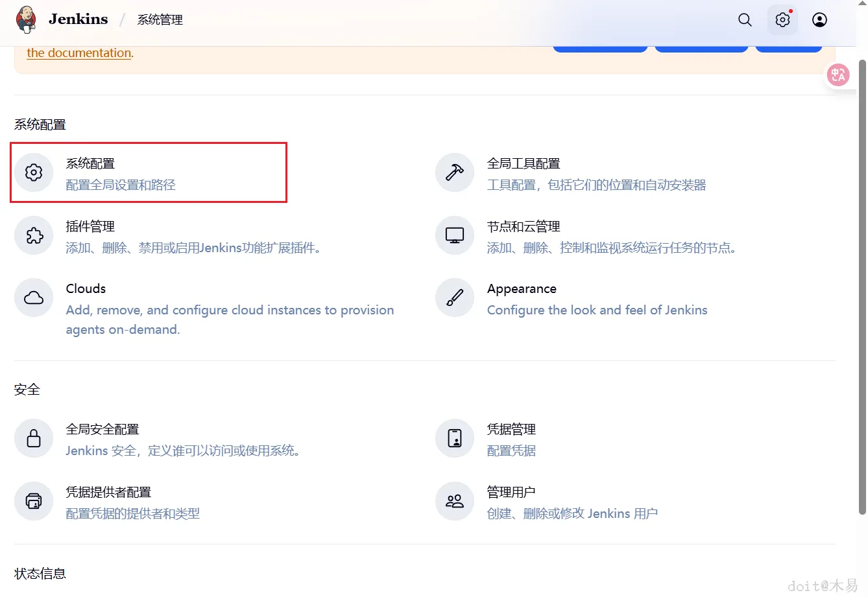
Task: Select the hammer icon for 全局工具配置
Action: coord(454,172)
